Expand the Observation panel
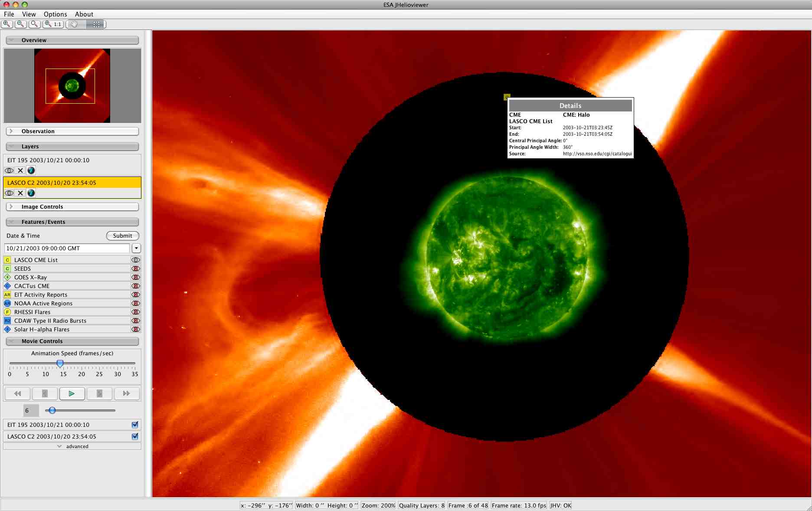The width and height of the screenshot is (812, 511). 72,131
